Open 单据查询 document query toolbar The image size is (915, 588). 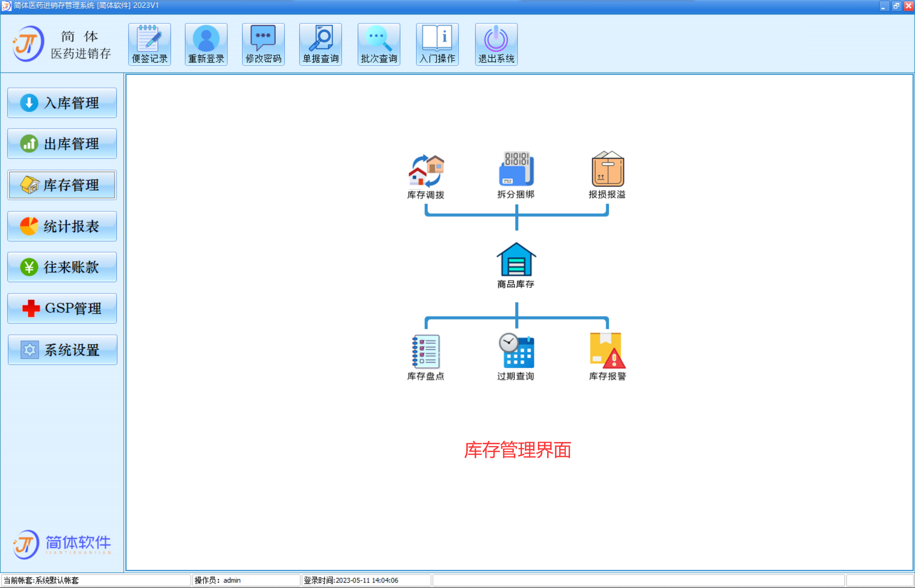pos(321,44)
